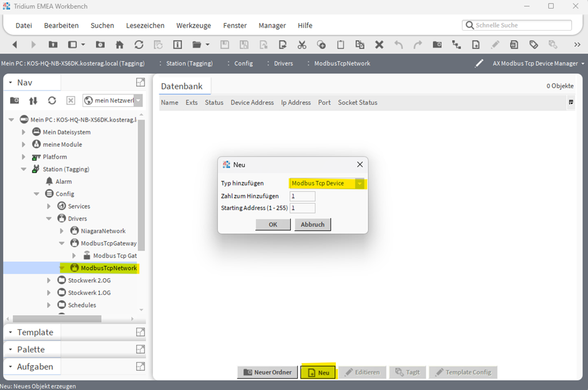The image size is (588, 390).
Task: Confirm the Neu dialog with OK
Action: point(273,224)
